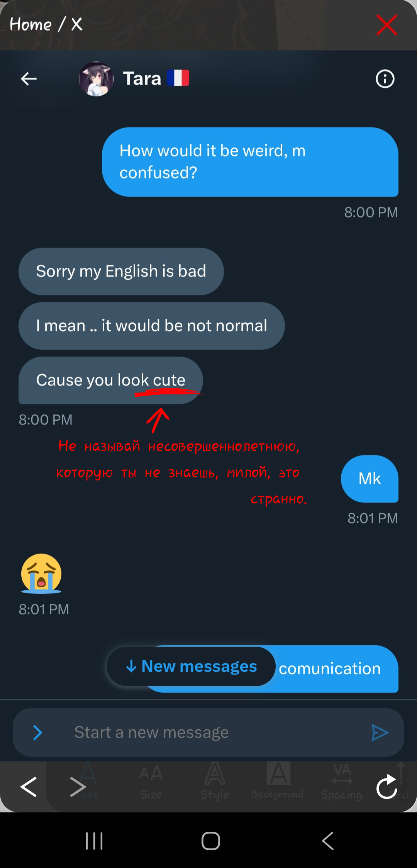Choose the Background text option

pos(278,781)
